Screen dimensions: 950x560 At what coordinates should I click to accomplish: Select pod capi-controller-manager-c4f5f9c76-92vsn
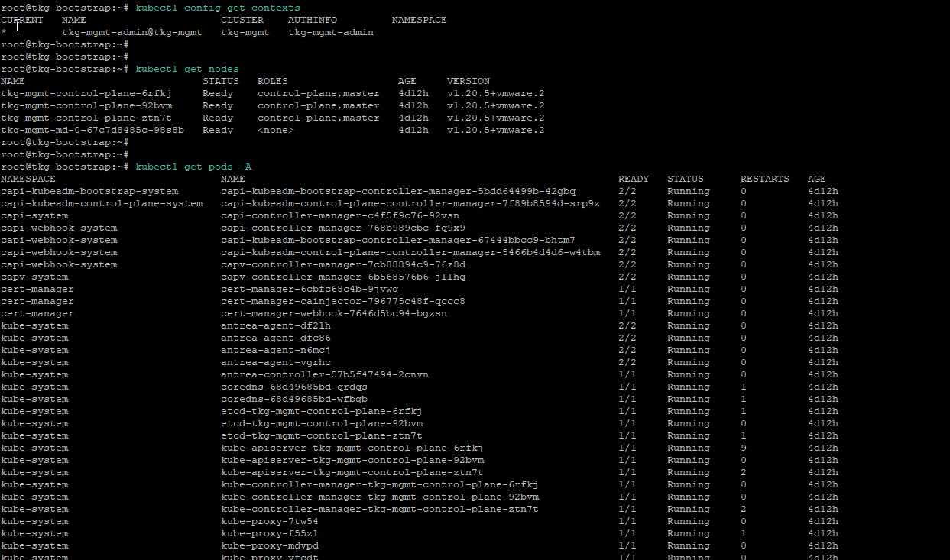point(340,215)
